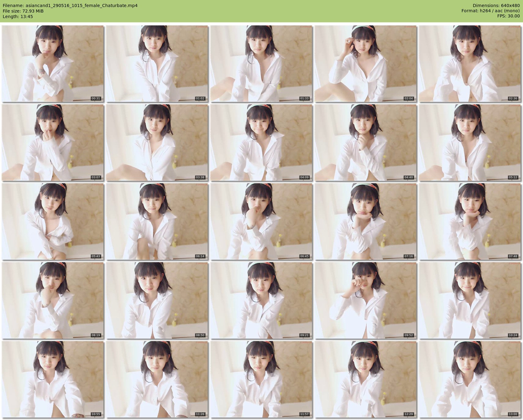Pick the frame at timestamp 08:50
523x420 pixels.
(x=157, y=300)
